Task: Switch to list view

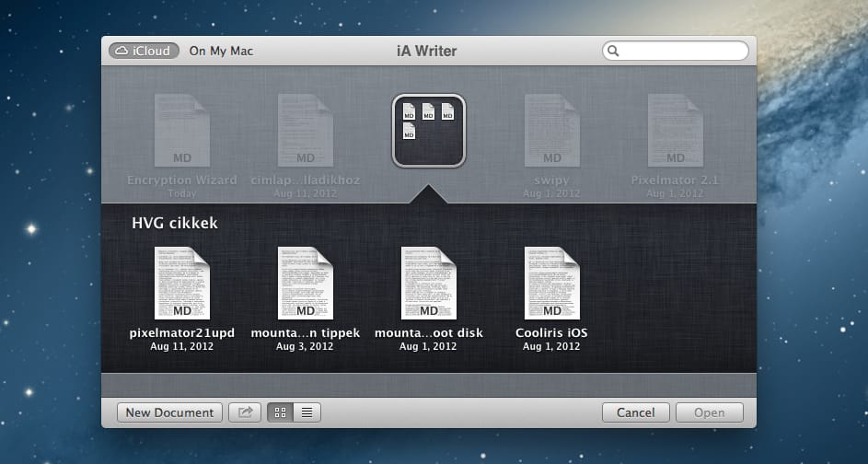Action: click(307, 412)
